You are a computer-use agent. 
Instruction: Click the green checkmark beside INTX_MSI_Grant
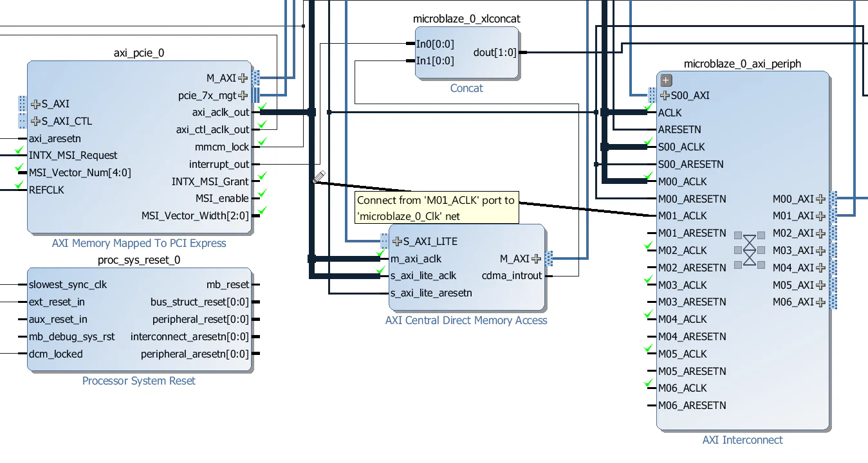tap(261, 174)
